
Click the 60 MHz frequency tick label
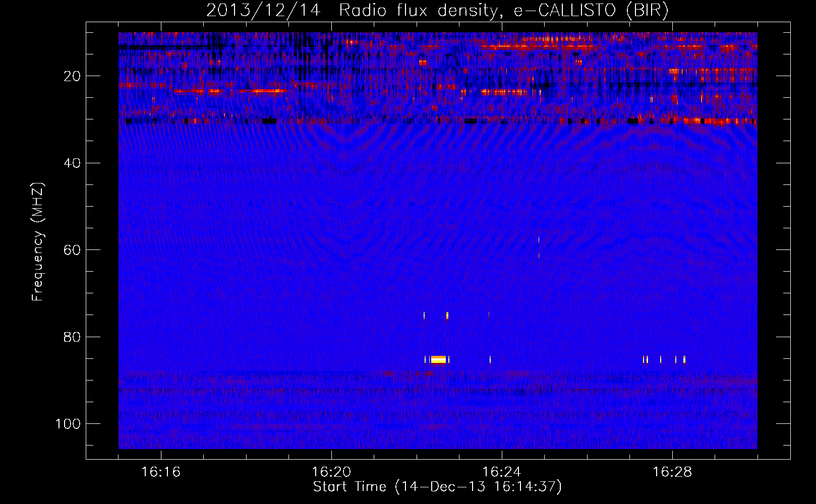pyautogui.click(x=73, y=250)
